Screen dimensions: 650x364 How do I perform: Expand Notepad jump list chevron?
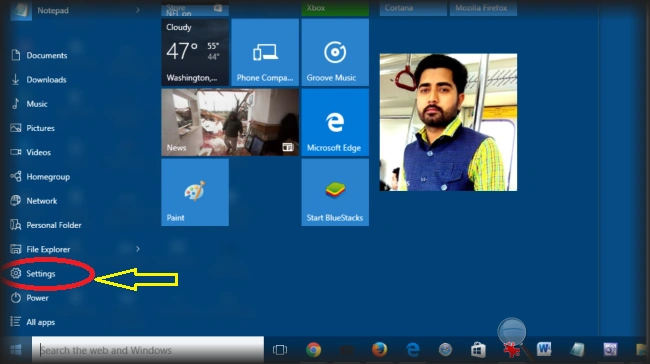pyautogui.click(x=138, y=10)
